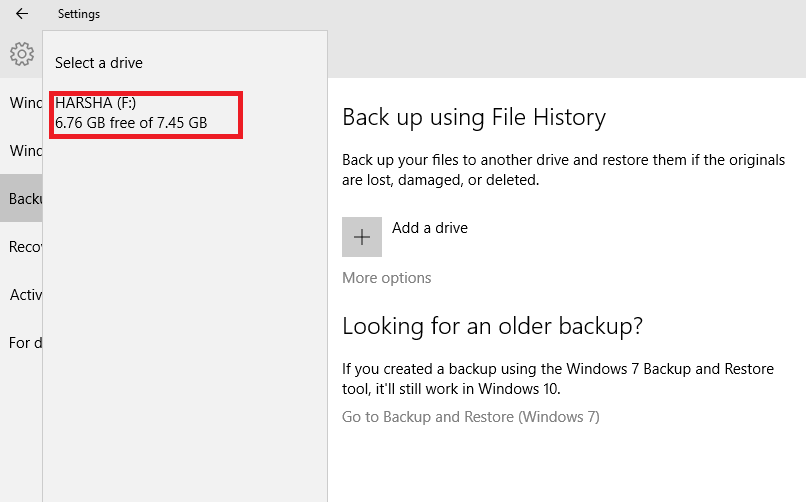Click the Select a drive heading
This screenshot has width=806, height=502.
(x=99, y=63)
